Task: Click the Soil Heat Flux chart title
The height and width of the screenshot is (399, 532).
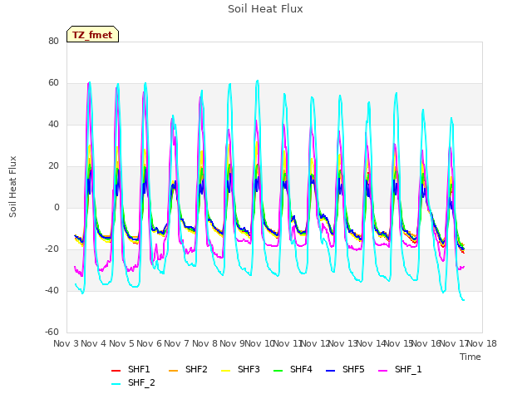Action: (x=265, y=9)
